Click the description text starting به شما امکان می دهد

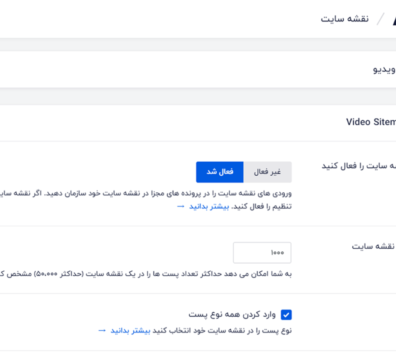tap(146, 274)
